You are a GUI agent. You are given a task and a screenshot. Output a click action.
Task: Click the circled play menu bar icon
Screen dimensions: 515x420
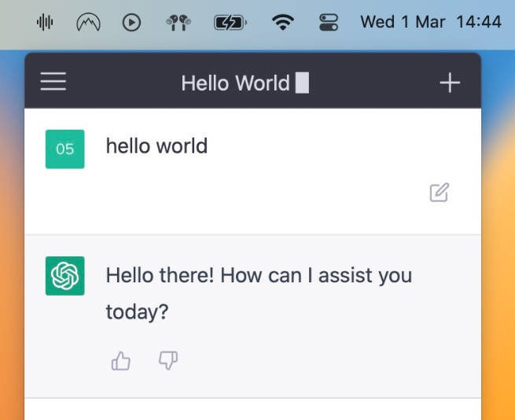pos(132,23)
